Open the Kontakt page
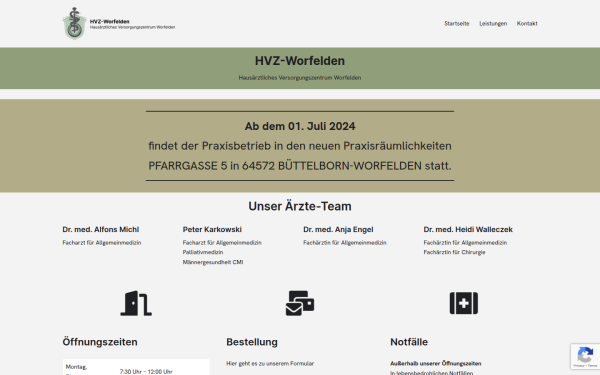600x375 pixels. (527, 24)
